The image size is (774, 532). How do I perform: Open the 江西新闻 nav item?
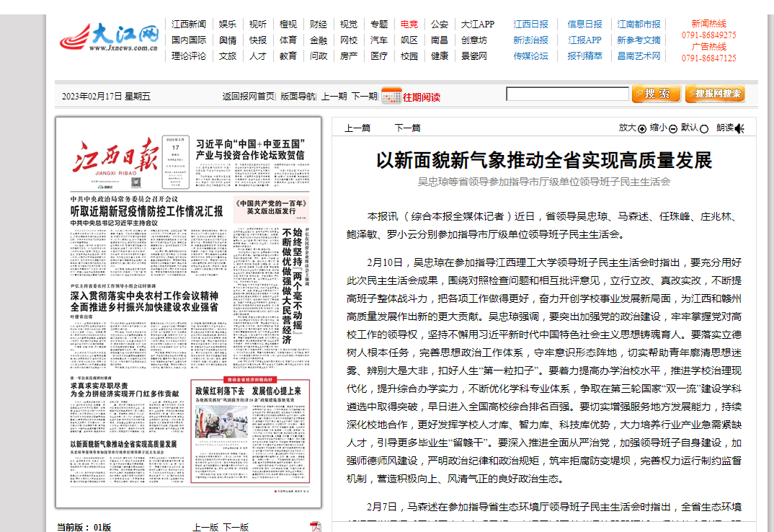(x=189, y=25)
